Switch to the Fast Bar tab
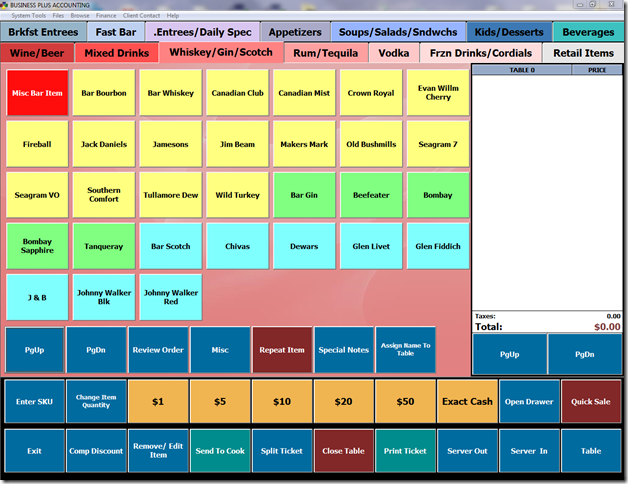Screen dimensions: 628x484 pos(116,32)
